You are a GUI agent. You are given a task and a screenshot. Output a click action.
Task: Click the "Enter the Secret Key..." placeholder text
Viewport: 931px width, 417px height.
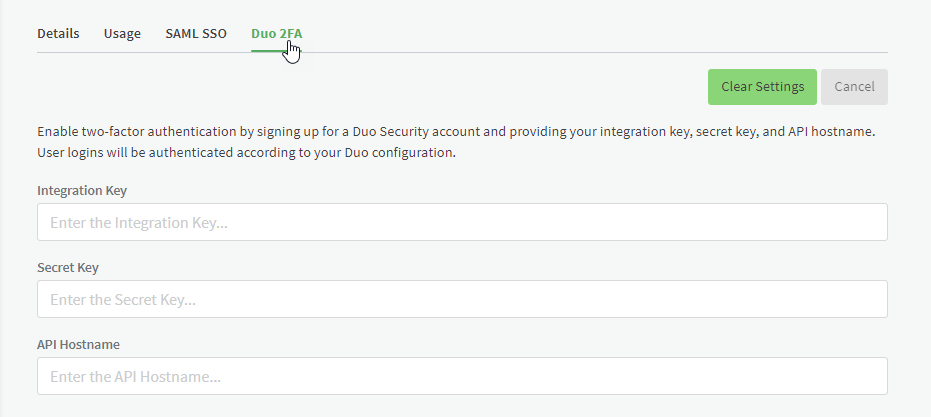click(x=123, y=300)
